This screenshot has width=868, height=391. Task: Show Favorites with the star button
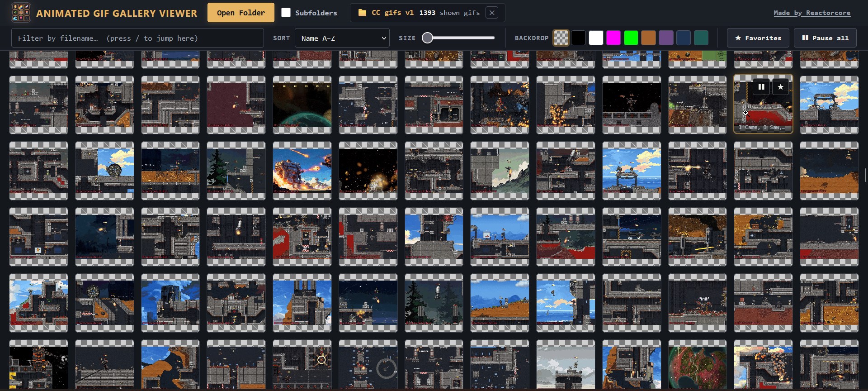[x=758, y=38]
